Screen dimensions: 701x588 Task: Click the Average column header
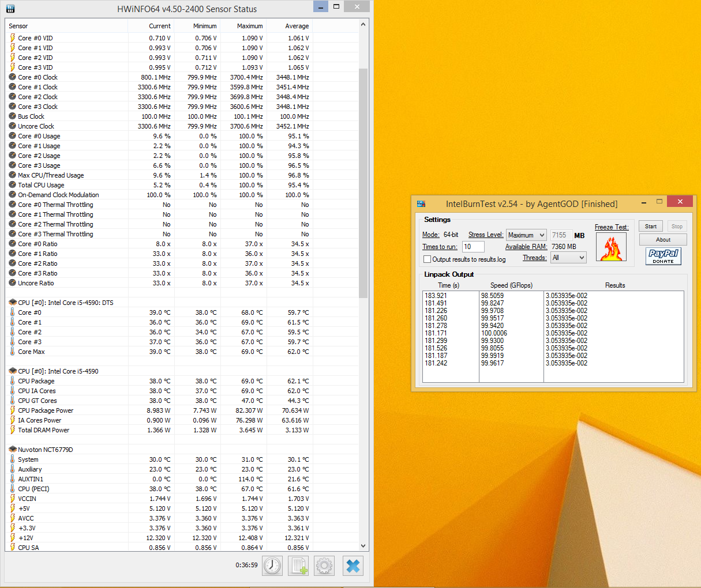tap(297, 26)
